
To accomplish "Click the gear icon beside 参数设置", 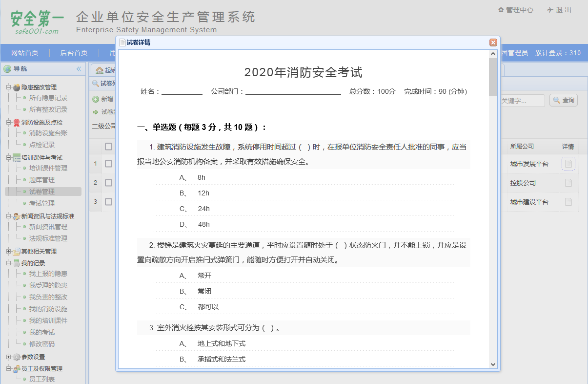I will point(17,357).
